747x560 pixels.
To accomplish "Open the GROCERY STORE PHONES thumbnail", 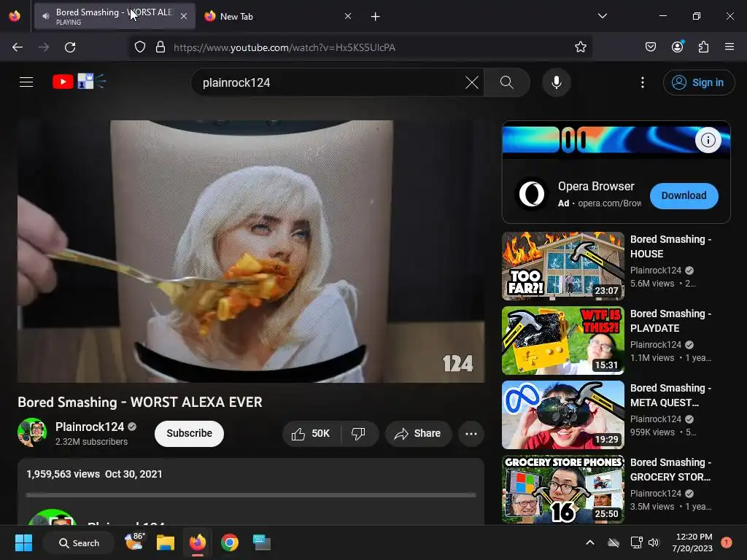I will (563, 489).
